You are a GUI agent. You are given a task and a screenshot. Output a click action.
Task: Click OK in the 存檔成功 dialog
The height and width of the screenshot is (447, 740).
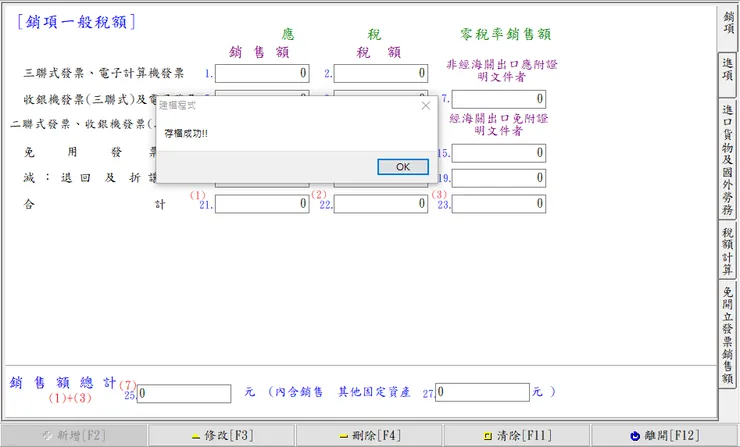(x=403, y=167)
